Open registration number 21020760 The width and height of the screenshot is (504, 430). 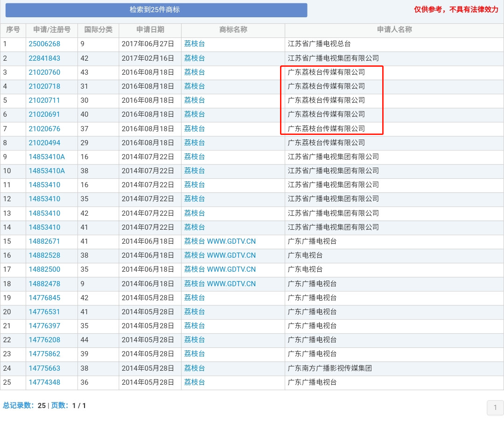click(x=44, y=72)
